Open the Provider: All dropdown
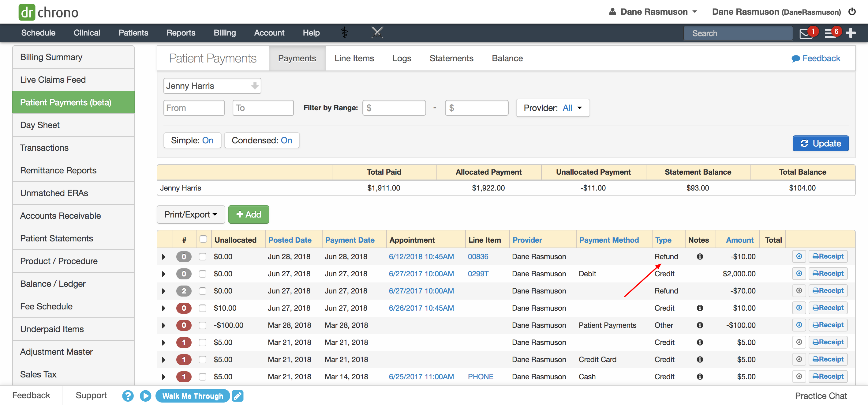The image size is (868, 405). tap(553, 108)
